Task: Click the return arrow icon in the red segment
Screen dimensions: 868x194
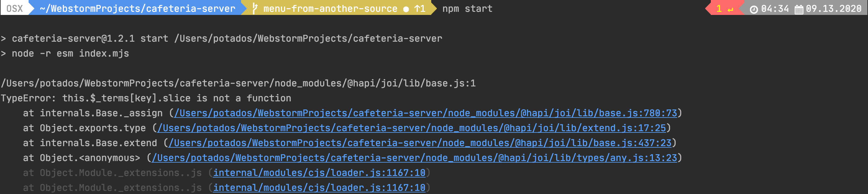Action: click(730, 9)
